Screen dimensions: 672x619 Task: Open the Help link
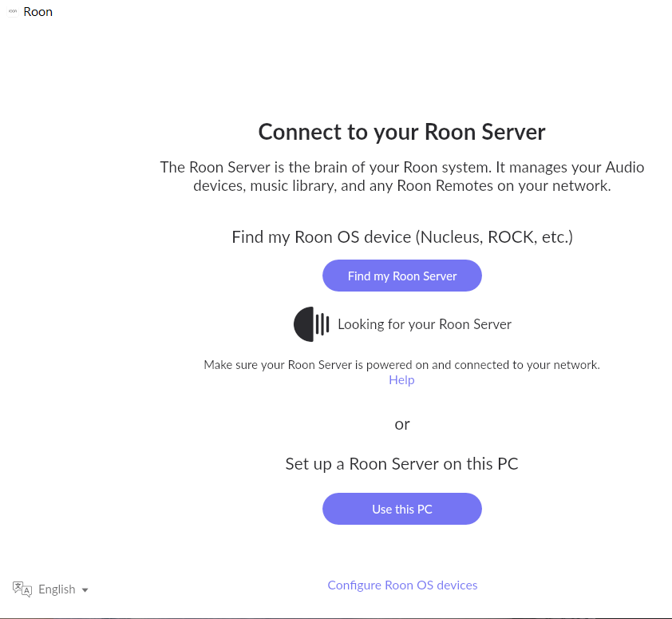pos(401,380)
